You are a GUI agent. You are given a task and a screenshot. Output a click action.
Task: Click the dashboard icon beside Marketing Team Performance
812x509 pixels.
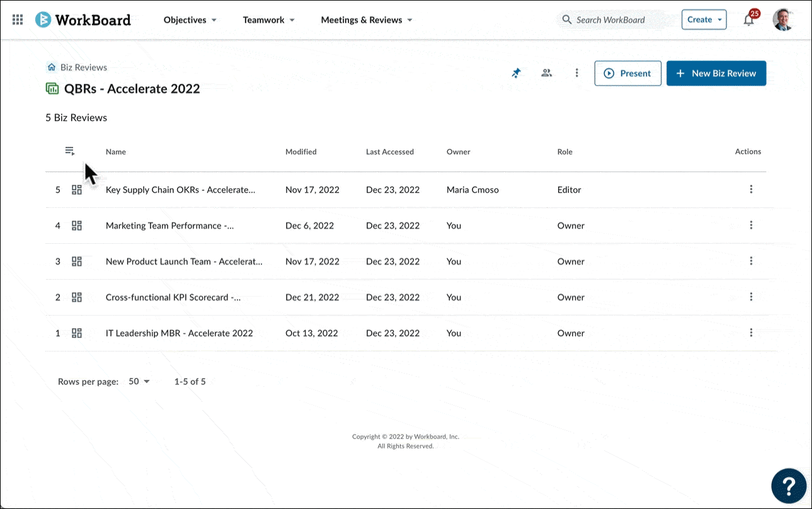point(77,226)
